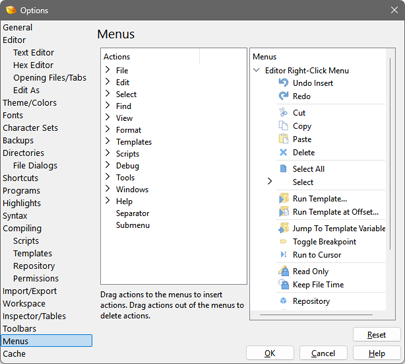Expand the Select submenu in Menus list
Image resolution: width=405 pixels, height=364 pixels.
click(x=270, y=182)
